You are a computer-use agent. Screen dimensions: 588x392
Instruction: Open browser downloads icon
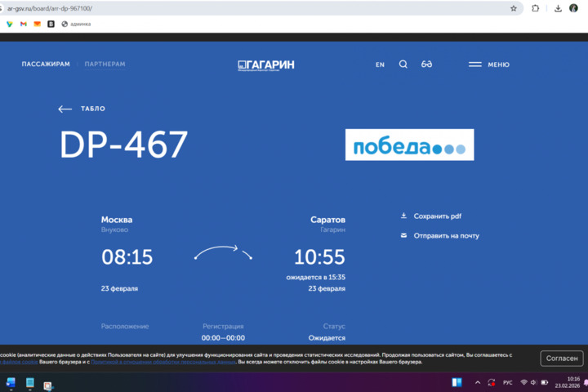pos(558,8)
